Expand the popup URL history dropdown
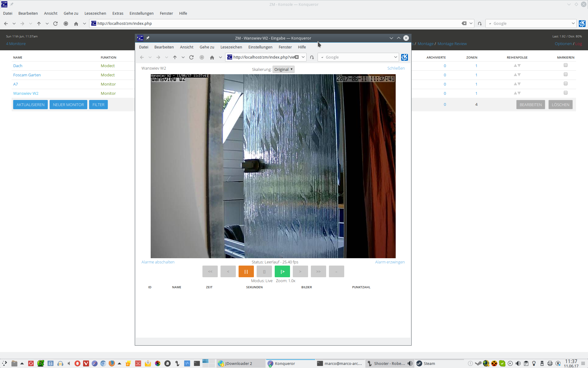The width and height of the screenshot is (588, 368). point(303,57)
